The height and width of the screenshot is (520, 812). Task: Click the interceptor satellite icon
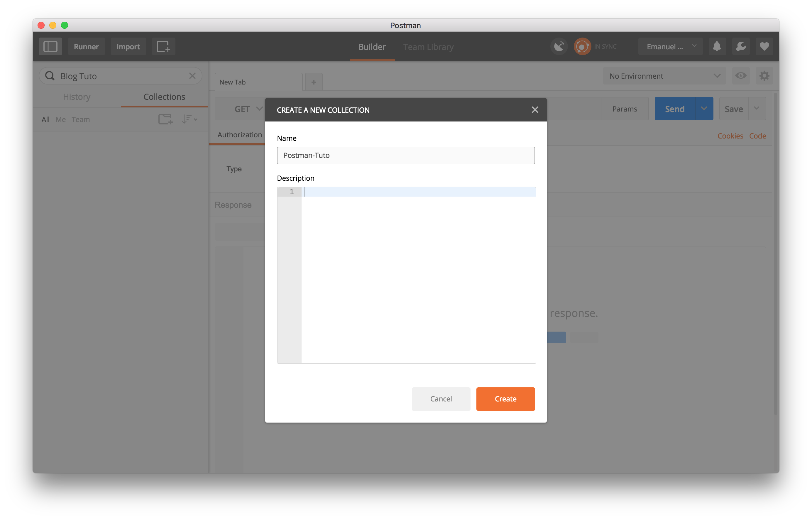click(x=559, y=47)
